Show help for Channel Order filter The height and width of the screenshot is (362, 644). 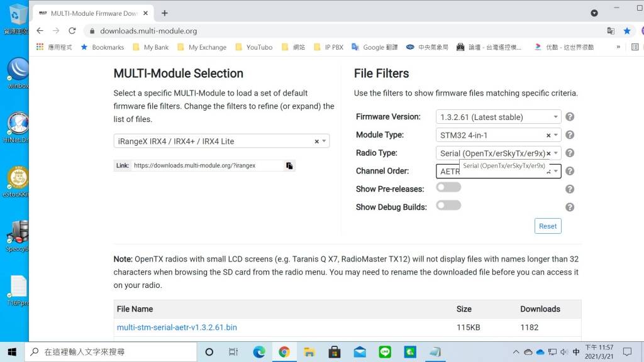(x=570, y=171)
